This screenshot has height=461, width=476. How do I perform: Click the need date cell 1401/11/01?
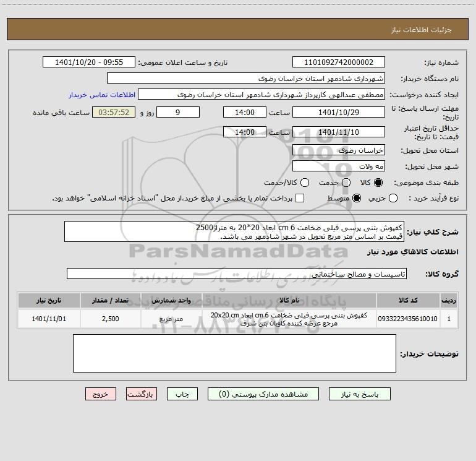tap(49, 319)
